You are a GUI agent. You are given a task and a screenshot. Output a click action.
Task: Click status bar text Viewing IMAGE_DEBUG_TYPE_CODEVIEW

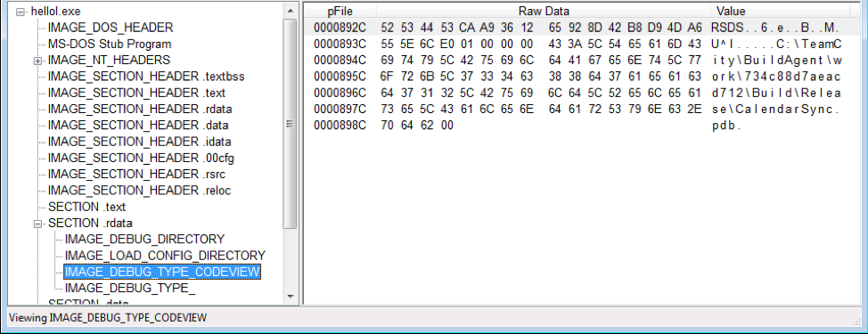[x=108, y=318]
